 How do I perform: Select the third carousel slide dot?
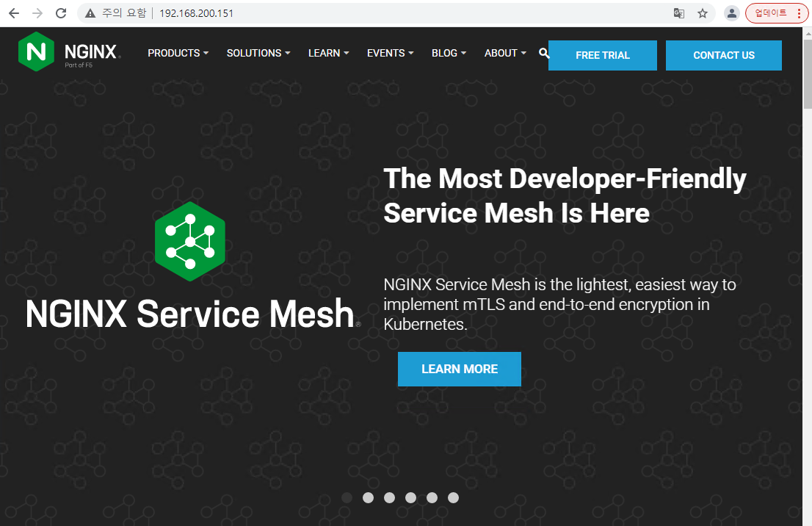(389, 497)
